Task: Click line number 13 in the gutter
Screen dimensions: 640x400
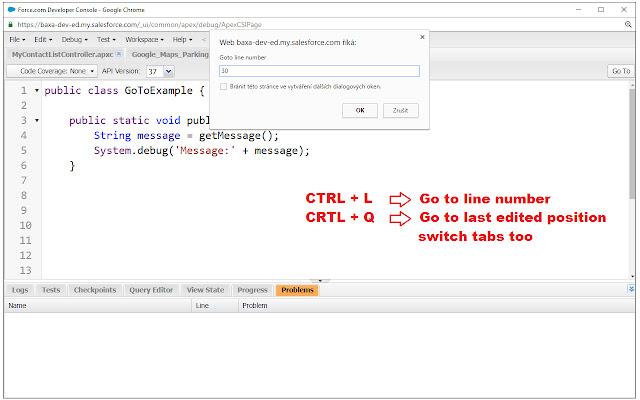Action: 25,270
